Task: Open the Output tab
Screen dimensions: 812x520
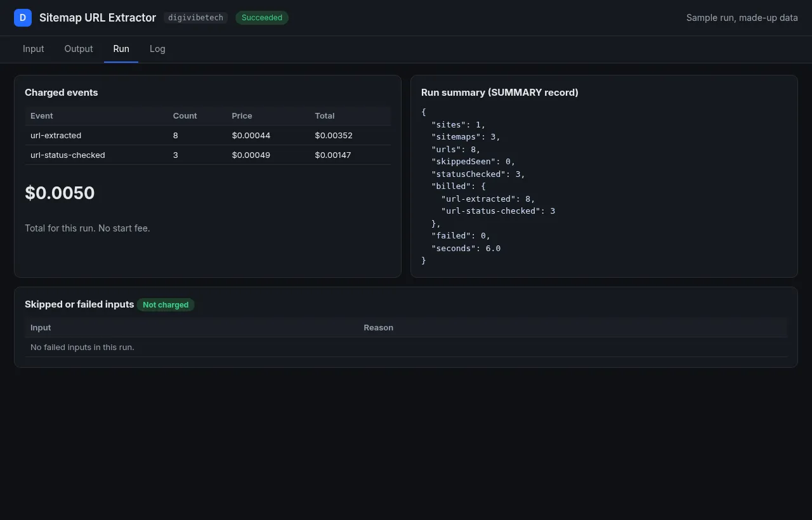Action: pyautogui.click(x=79, y=49)
